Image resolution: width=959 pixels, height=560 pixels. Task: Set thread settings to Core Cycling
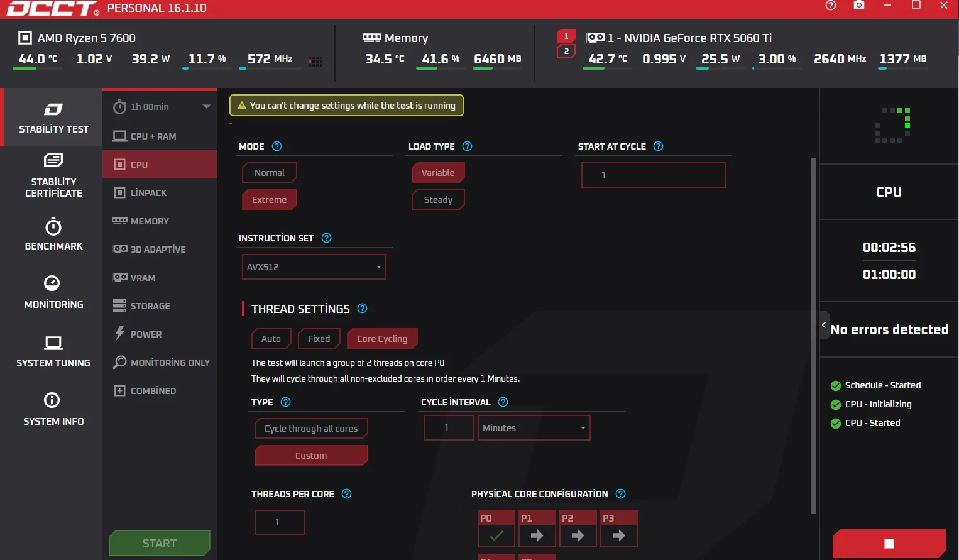pos(382,338)
